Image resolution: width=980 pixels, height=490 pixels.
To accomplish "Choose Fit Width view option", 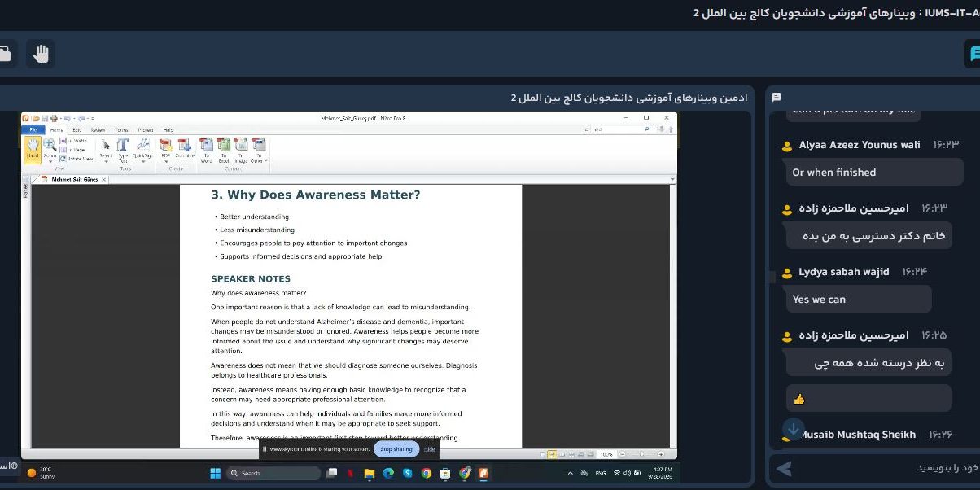I will coord(75,141).
